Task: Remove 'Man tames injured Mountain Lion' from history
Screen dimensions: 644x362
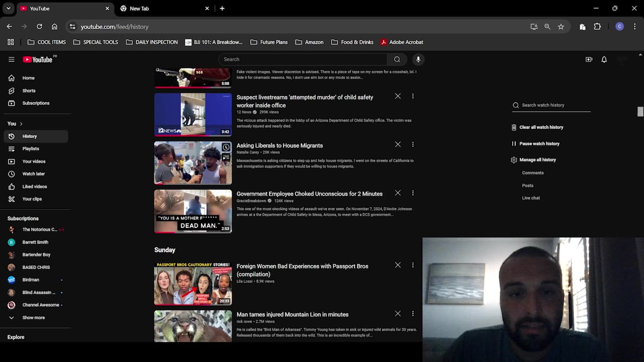Action: (x=397, y=313)
